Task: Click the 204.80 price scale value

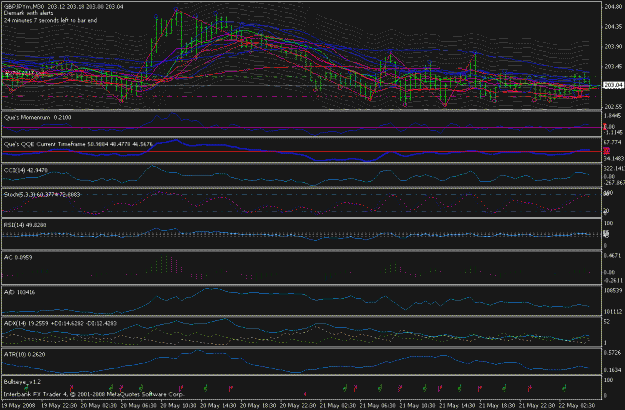Action: [613, 7]
